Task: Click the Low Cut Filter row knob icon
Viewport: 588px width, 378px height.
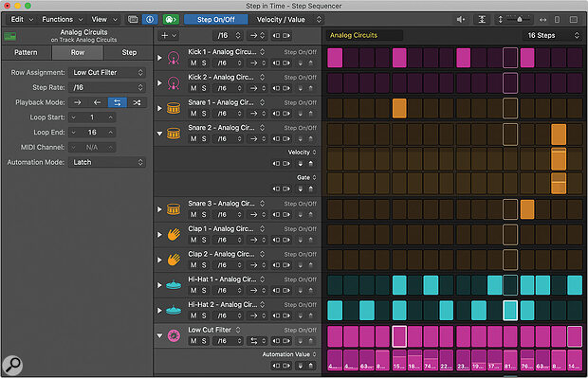Action: pos(174,335)
